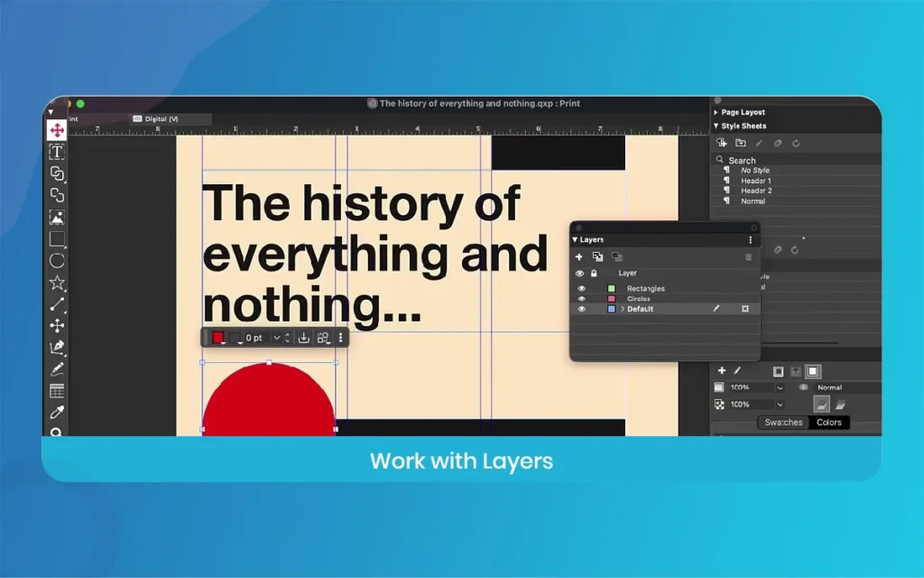Collapse the Layers palette

coord(575,239)
